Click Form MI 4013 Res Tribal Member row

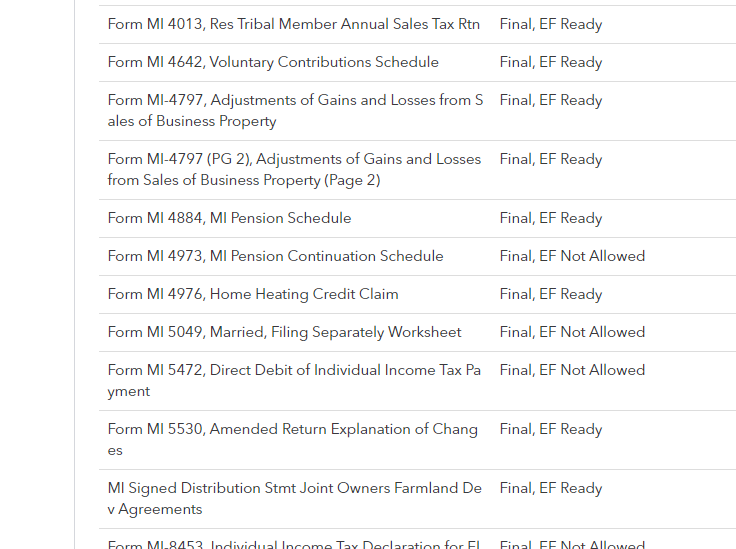(293, 24)
